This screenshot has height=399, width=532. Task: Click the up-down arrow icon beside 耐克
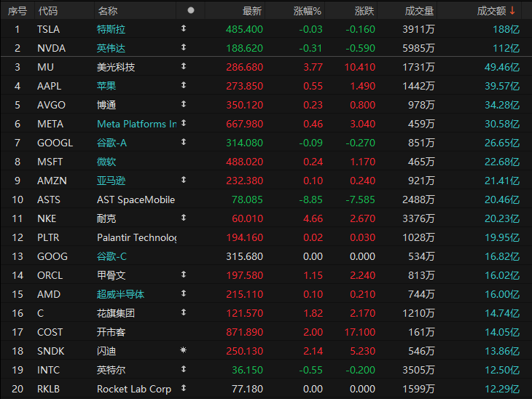184,218
